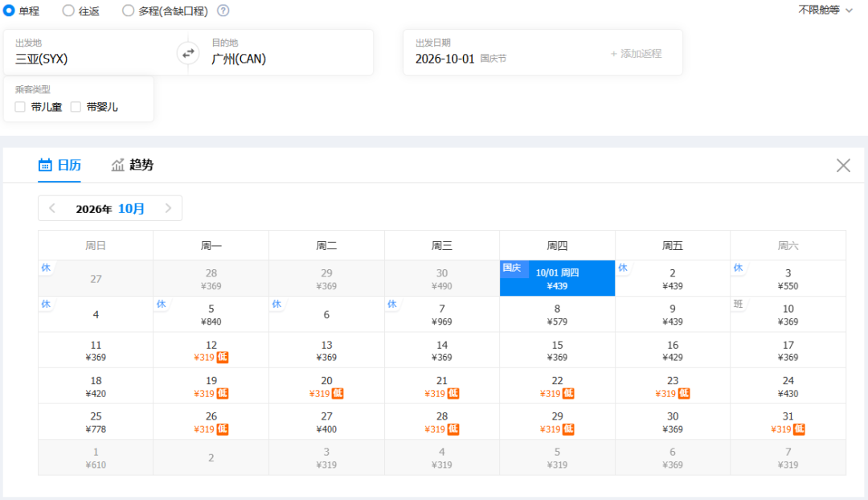The width and height of the screenshot is (868, 500).
Task: Go to next month arrow
Action: (x=168, y=208)
